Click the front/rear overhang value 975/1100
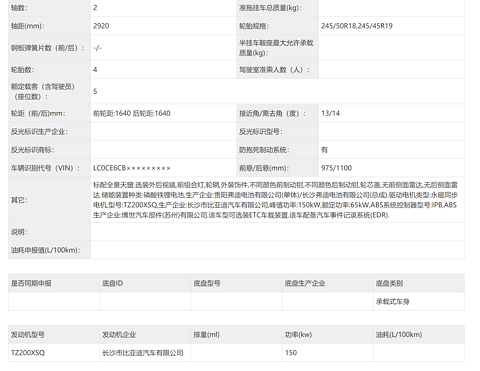480x371 pixels. click(x=336, y=168)
